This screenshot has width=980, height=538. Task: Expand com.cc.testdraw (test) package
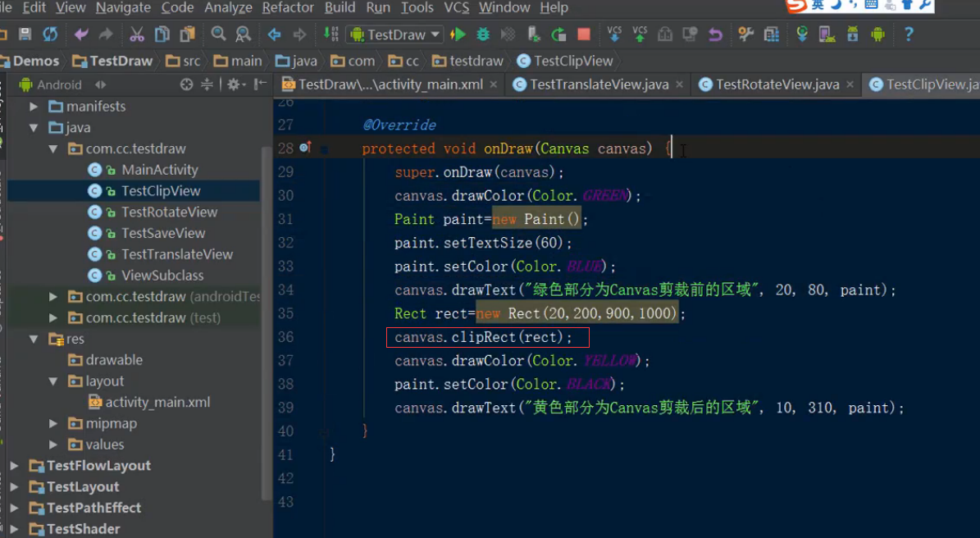coord(53,318)
